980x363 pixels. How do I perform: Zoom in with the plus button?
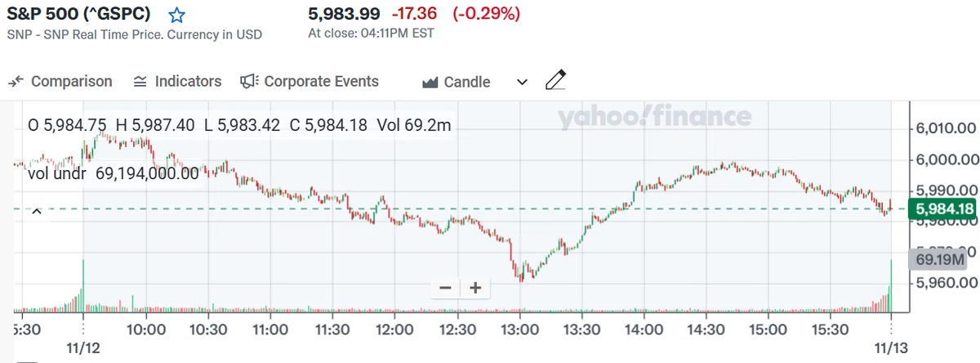(475, 311)
